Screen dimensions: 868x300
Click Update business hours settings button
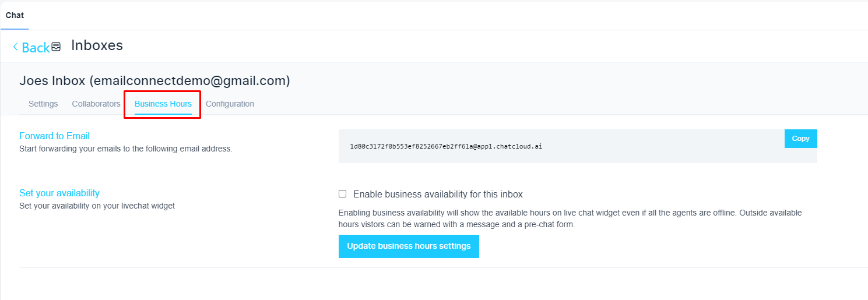coord(409,246)
